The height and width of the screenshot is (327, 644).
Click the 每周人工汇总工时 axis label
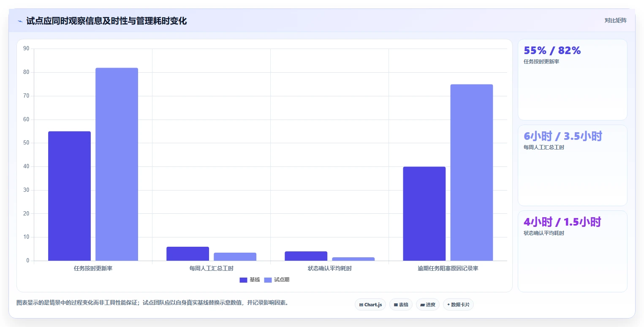coord(211,268)
